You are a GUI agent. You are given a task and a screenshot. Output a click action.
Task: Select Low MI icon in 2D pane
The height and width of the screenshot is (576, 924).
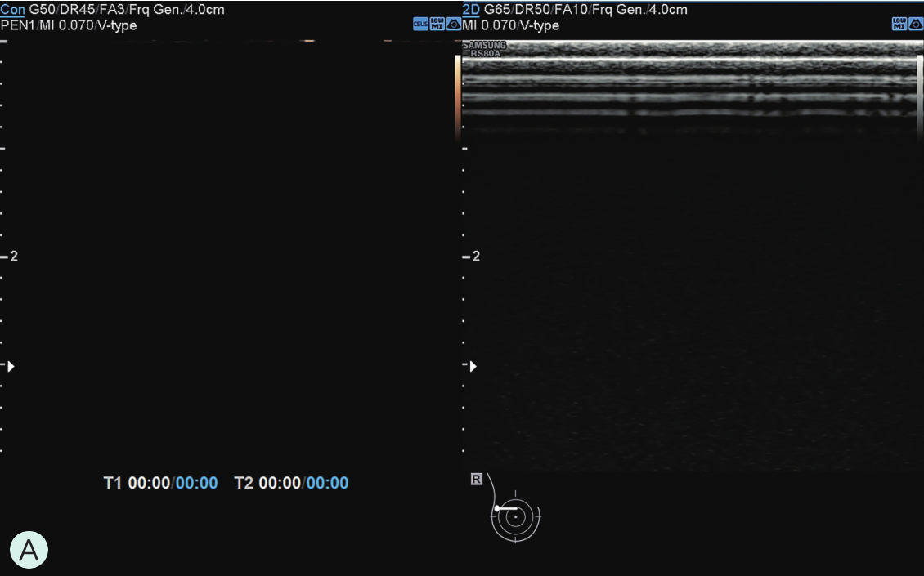coord(899,25)
